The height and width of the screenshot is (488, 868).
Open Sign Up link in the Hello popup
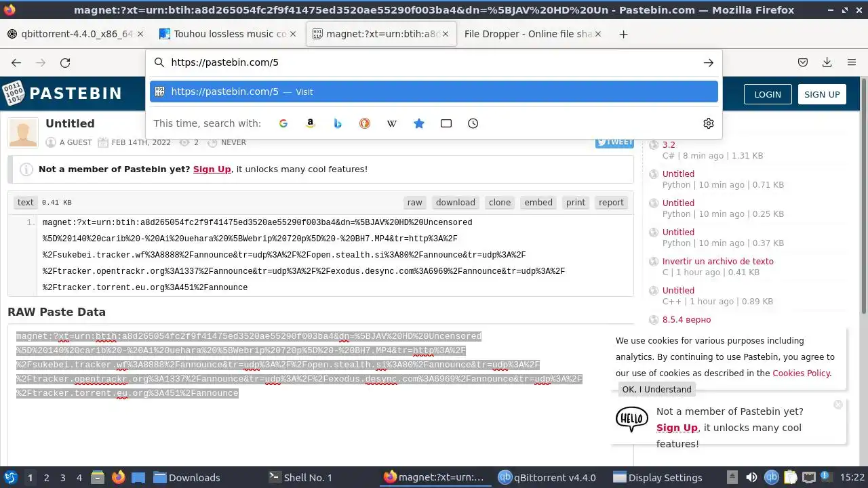click(677, 428)
